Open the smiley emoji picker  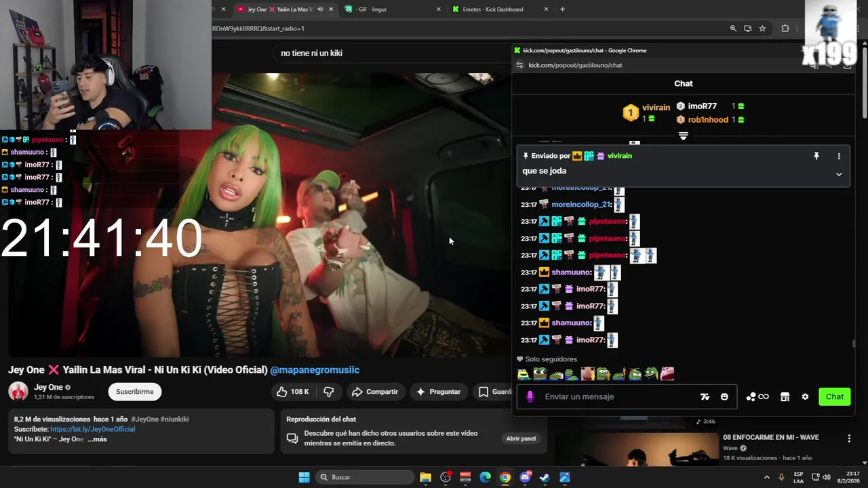724,396
